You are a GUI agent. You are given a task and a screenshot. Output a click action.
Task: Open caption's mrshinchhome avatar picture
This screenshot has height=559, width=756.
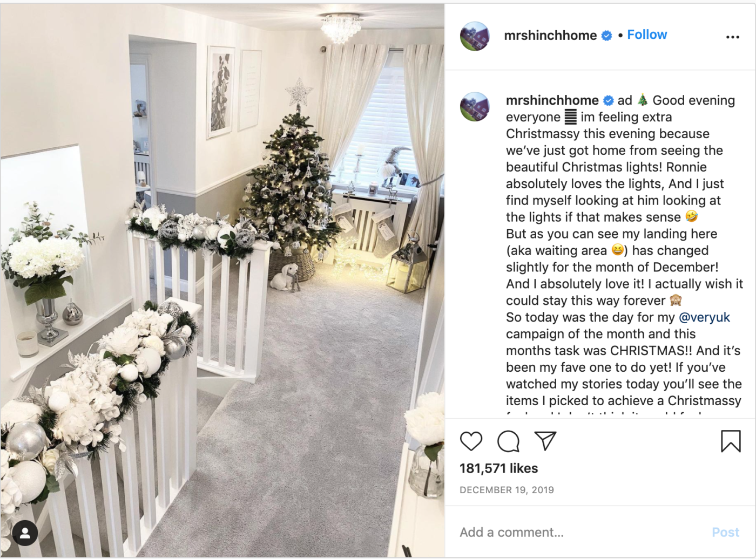[475, 106]
